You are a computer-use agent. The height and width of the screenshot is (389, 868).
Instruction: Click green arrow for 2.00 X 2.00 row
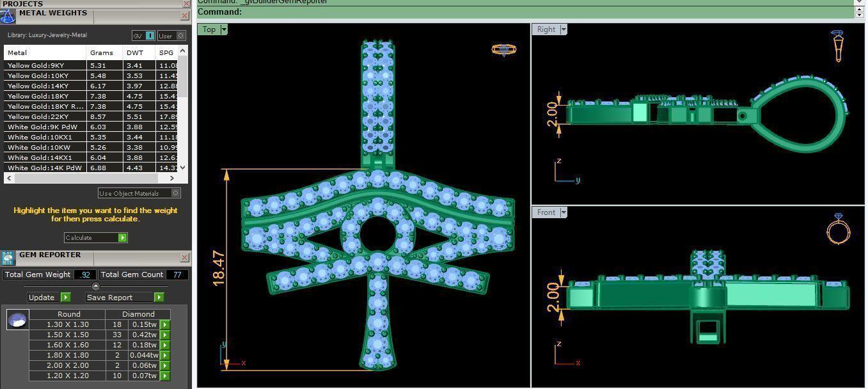tap(165, 365)
